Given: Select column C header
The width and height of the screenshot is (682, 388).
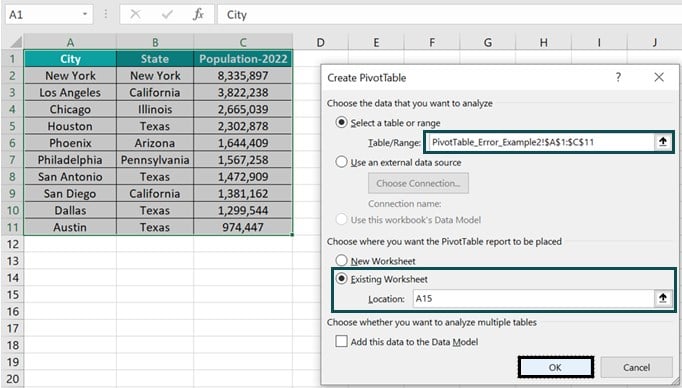Looking at the screenshot, I should (243, 42).
